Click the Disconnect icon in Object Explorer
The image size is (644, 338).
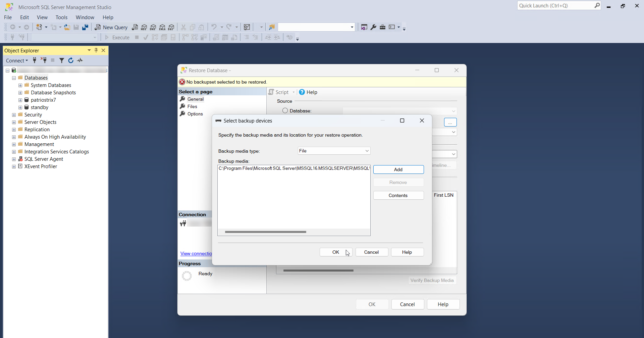point(44,60)
